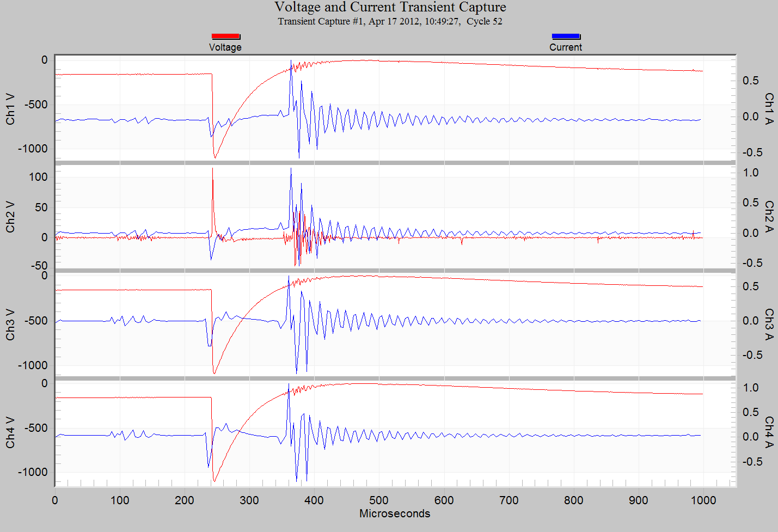Click the Ch4 V axis label
The image size is (778, 532).
(x=10, y=432)
